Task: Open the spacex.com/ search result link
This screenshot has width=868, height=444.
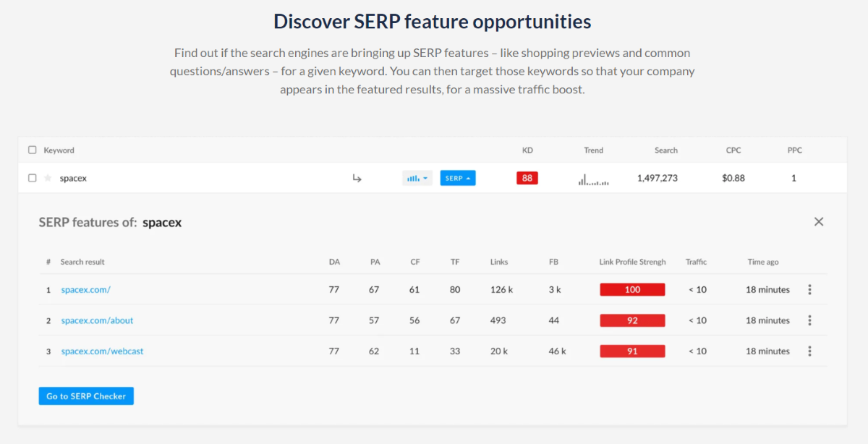Action: click(85, 289)
